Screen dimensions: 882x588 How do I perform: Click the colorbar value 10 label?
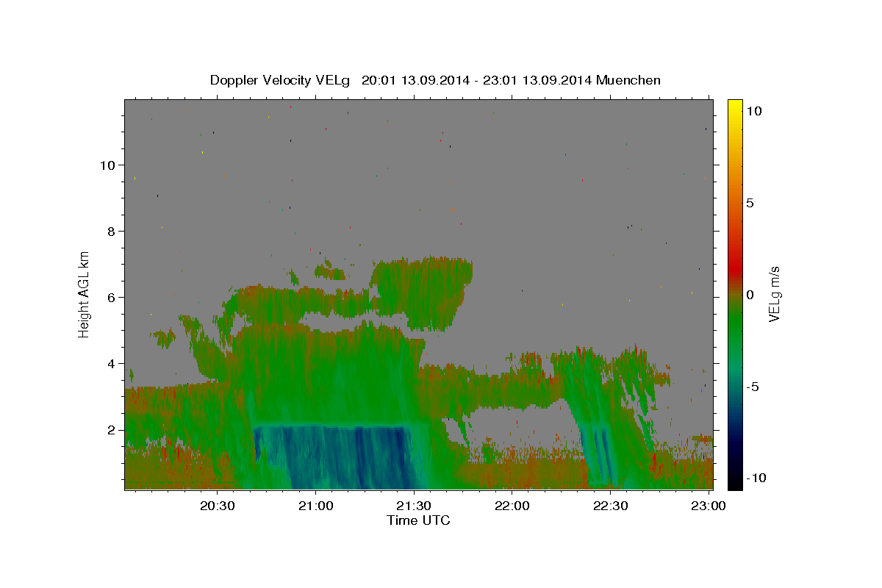[x=754, y=111]
